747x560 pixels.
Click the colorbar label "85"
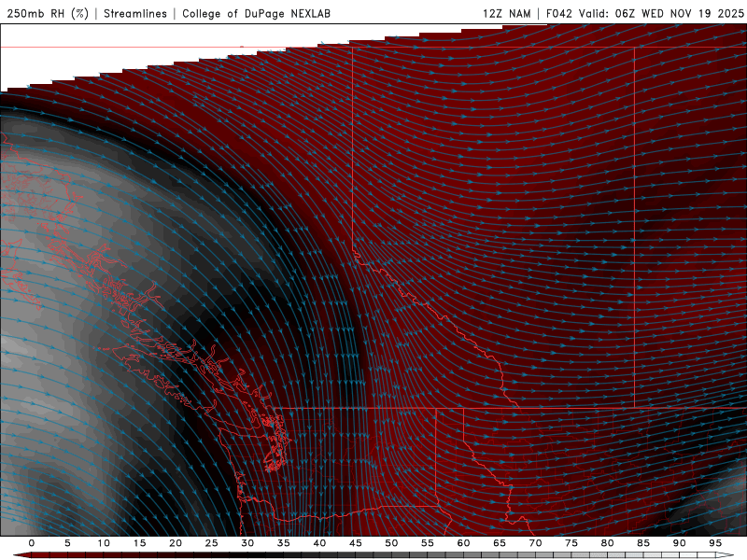click(x=643, y=543)
